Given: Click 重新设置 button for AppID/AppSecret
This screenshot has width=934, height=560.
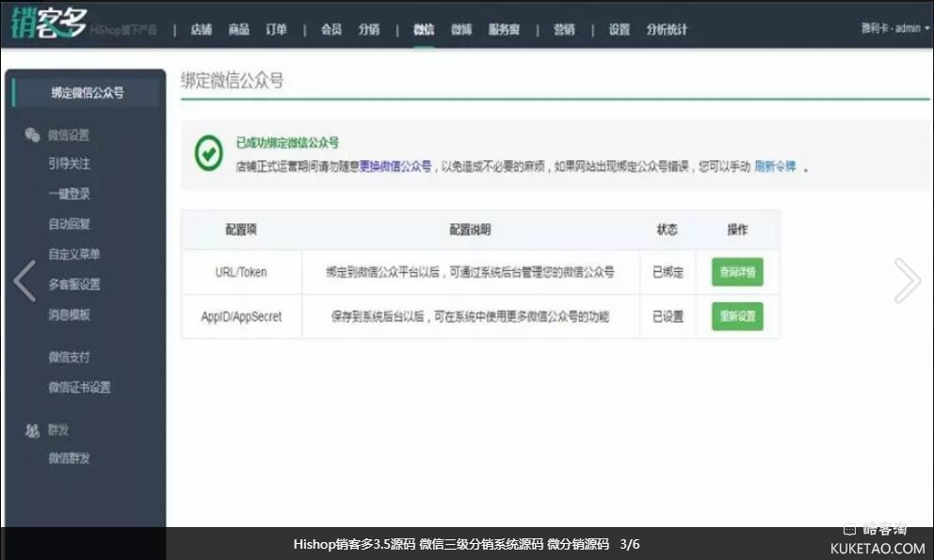Looking at the screenshot, I should pyautogui.click(x=737, y=316).
